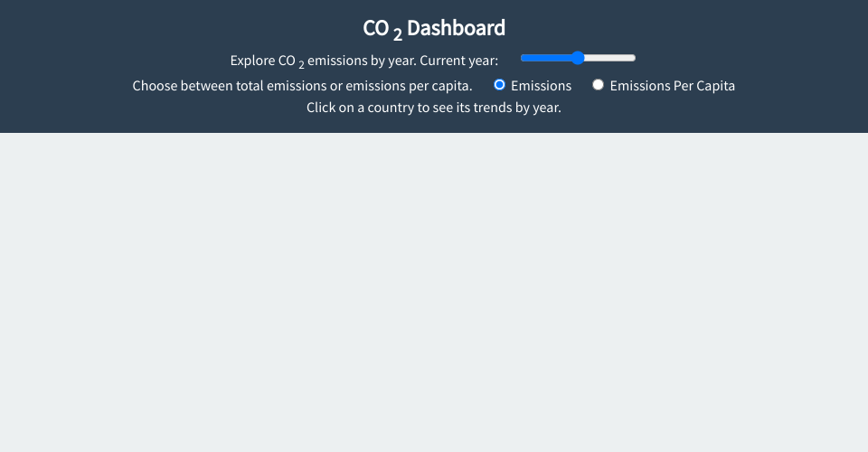The height and width of the screenshot is (452, 868).
Task: Click the "Emissions Per Capita" label text
Action: pos(672,86)
